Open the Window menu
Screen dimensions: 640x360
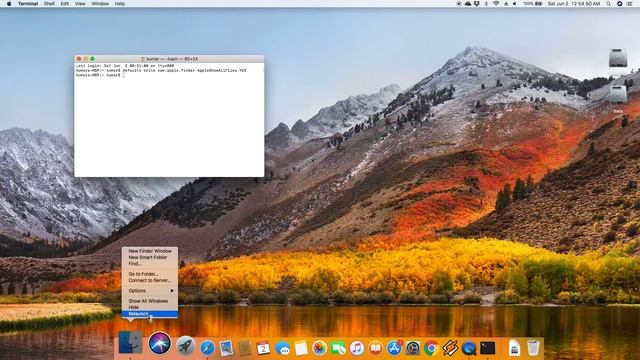click(x=100, y=4)
